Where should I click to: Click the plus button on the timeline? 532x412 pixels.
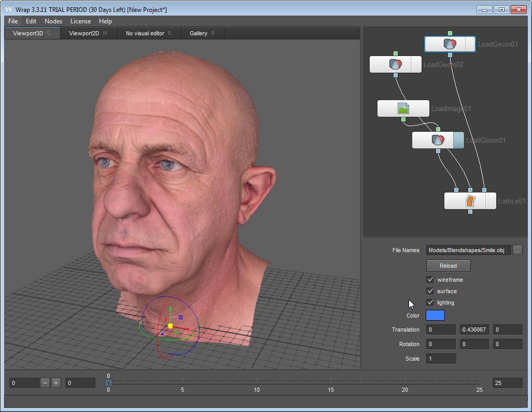56,383
